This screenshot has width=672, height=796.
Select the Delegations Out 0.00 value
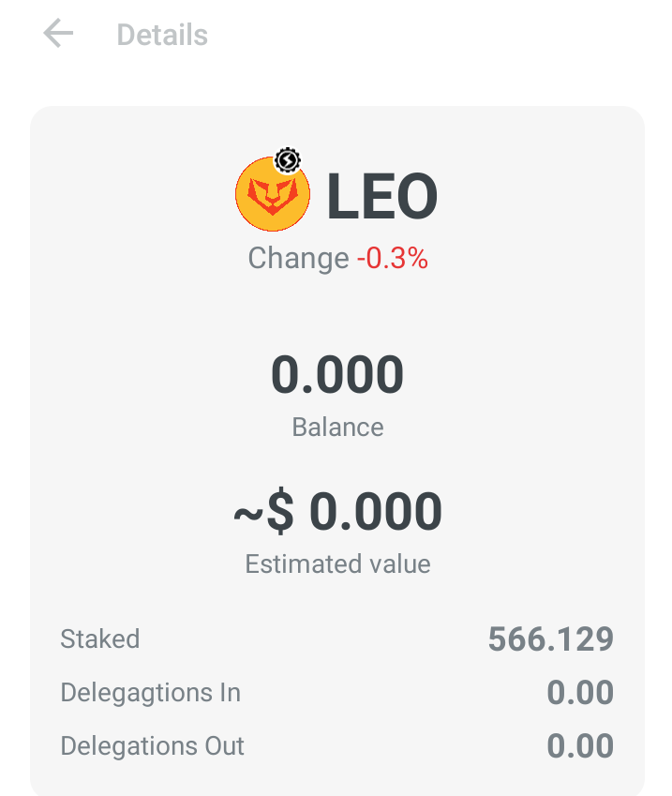click(x=580, y=745)
